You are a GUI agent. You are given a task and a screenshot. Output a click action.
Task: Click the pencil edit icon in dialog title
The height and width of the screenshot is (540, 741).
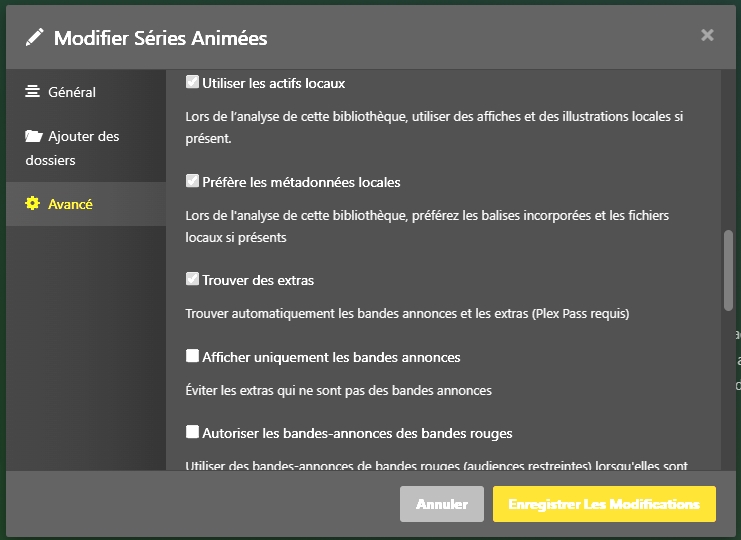(x=35, y=38)
